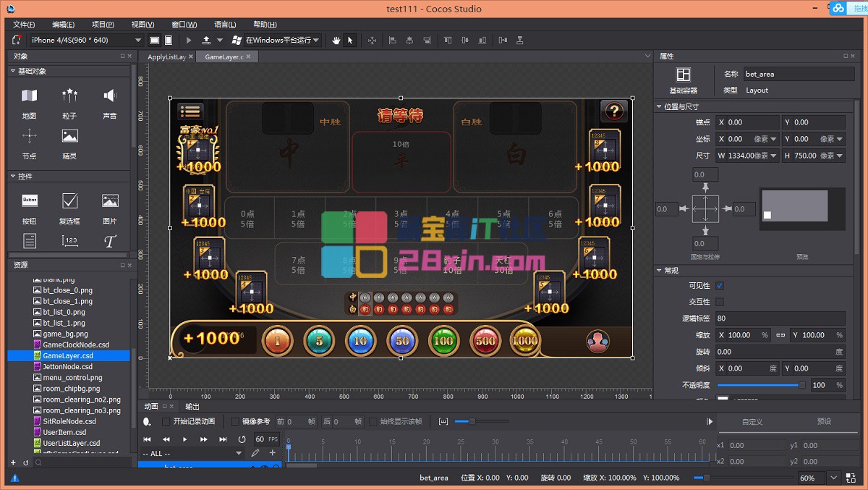Align selected objects to top edge

tap(448, 41)
